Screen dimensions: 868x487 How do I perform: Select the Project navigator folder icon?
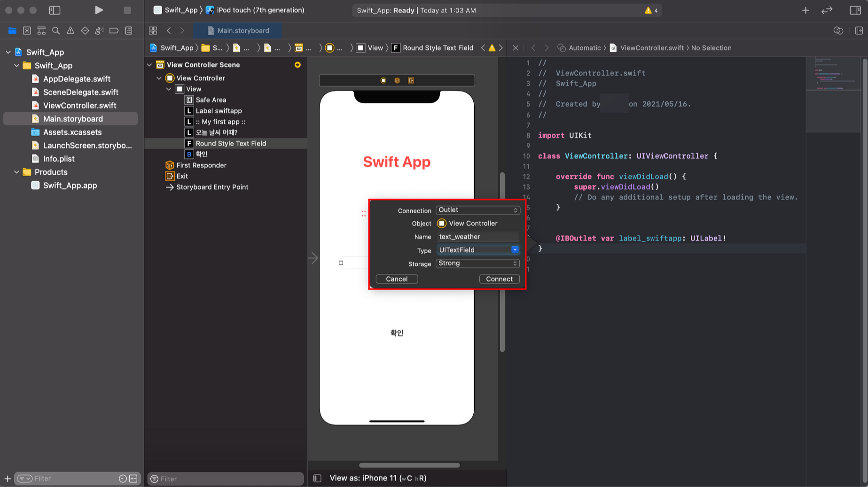pos(12,31)
